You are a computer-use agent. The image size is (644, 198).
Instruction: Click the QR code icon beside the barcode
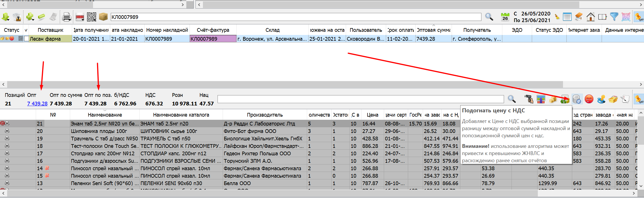click(92, 17)
